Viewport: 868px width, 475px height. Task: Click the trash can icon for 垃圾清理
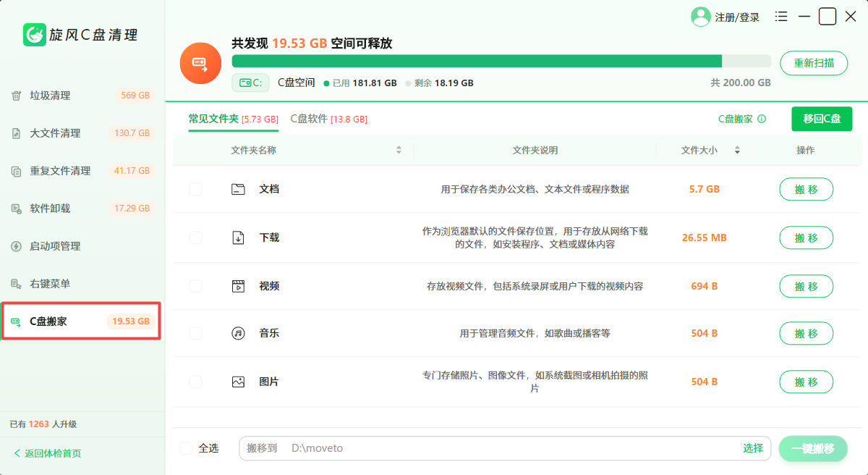click(16, 96)
